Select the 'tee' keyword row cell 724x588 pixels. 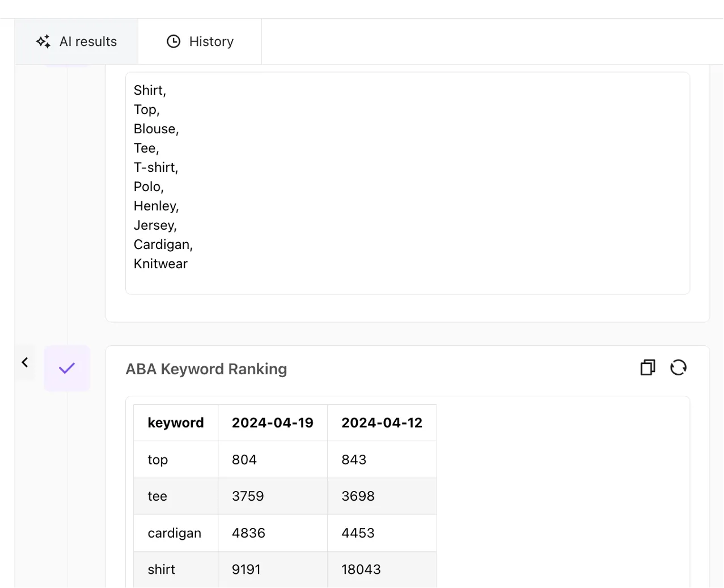pos(158,496)
